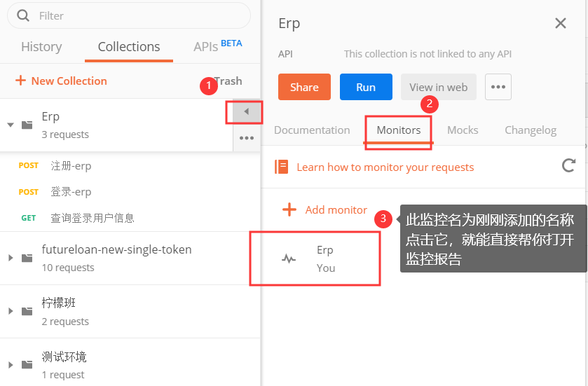The image size is (588, 386).
Task: Collapse the Erp collection tree
Action: click(11, 125)
